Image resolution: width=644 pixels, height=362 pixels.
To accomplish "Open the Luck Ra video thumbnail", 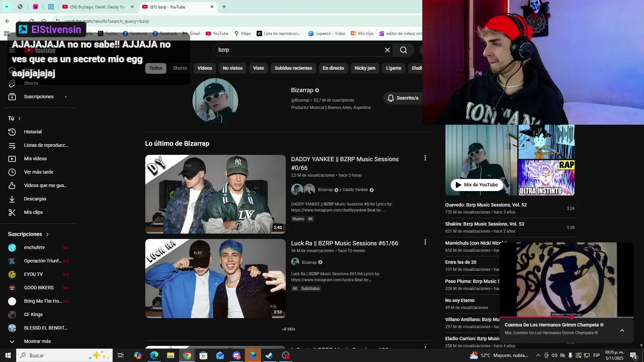I will pos(215,279).
